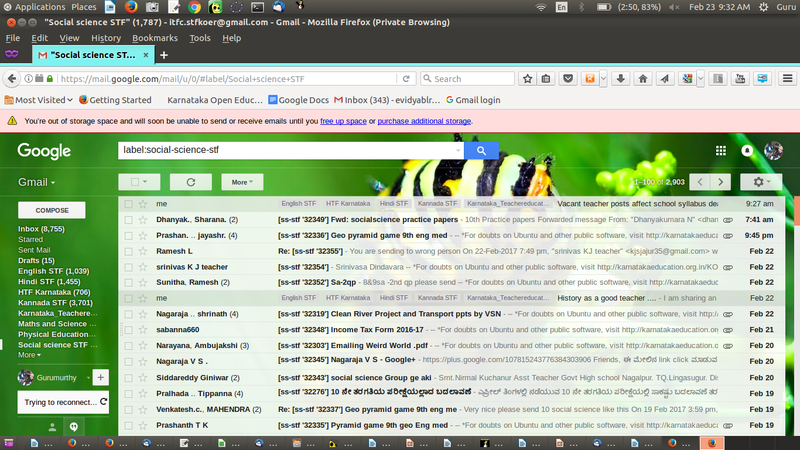This screenshot has height=450, width=800.
Task: Expand the search options arrow in search box
Action: [x=458, y=151]
